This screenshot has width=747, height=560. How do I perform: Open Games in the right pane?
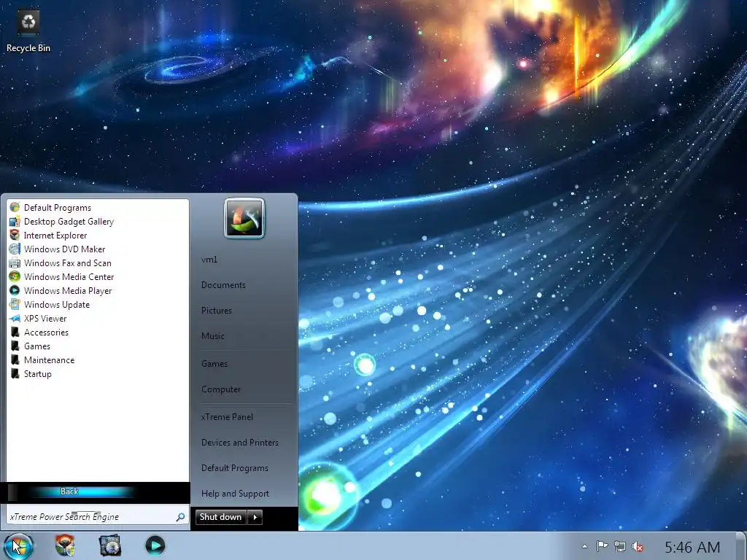click(x=214, y=364)
